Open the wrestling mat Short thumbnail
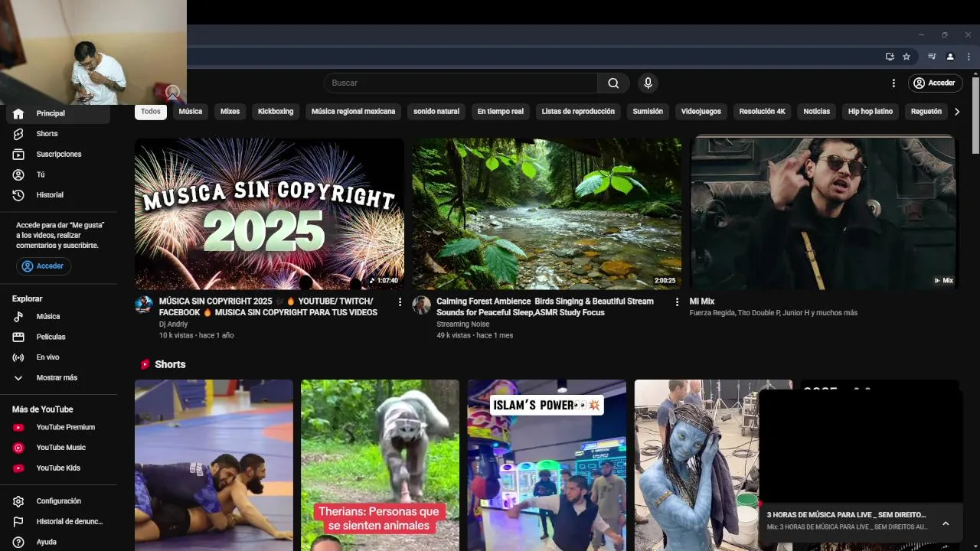Screen dimensions: 980x551 [214, 465]
